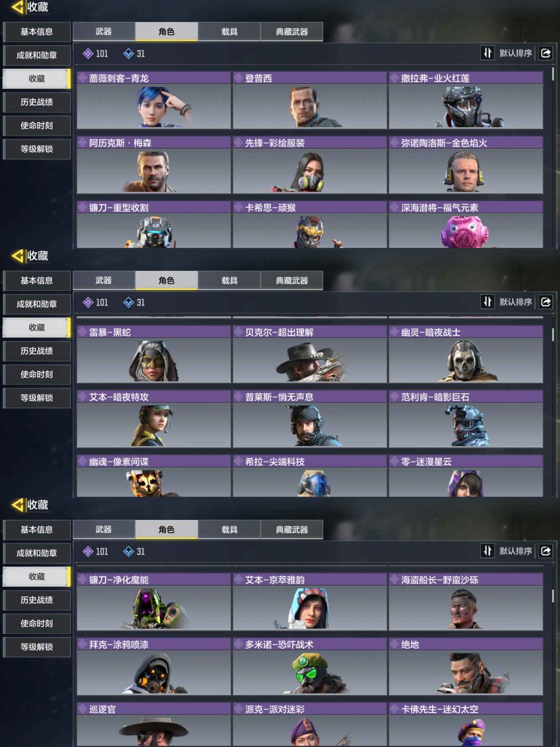The height and width of the screenshot is (747, 560).
Task: Select the 范利肯-暗影巨石 character card
Action: tap(466, 419)
